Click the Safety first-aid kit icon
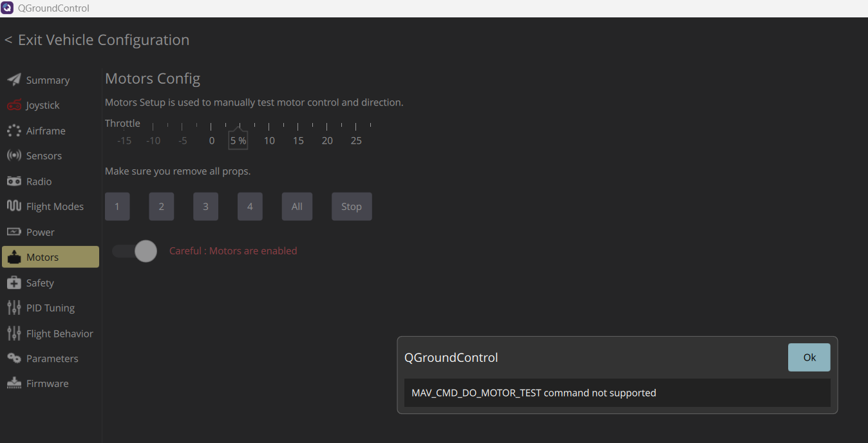This screenshot has height=443, width=868. click(x=14, y=283)
